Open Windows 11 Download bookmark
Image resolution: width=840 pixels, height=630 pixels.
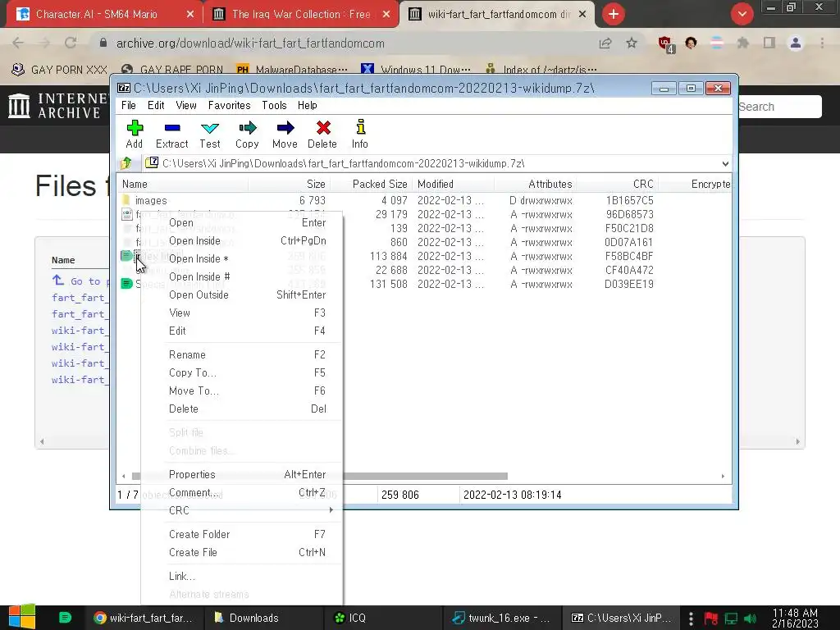416,70
